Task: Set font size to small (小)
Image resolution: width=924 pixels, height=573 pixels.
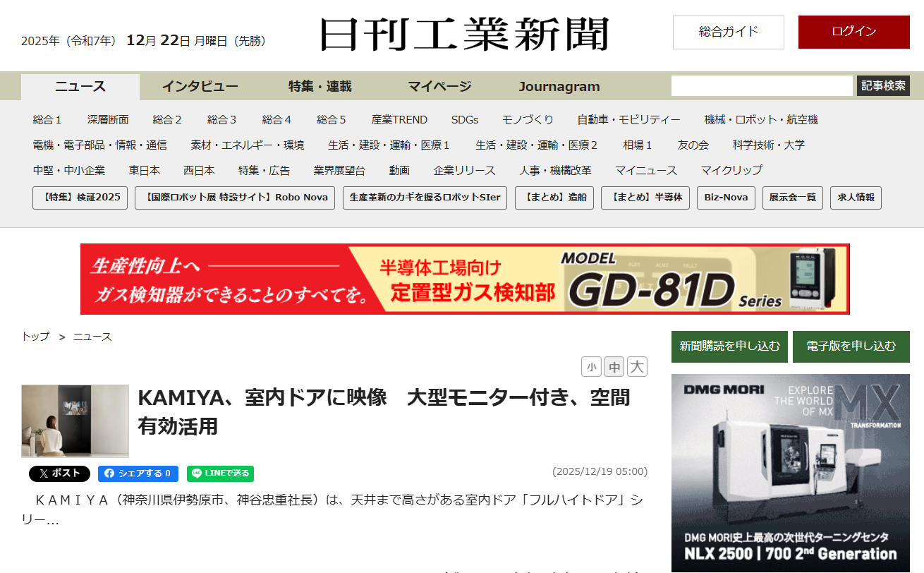Action: pyautogui.click(x=591, y=367)
